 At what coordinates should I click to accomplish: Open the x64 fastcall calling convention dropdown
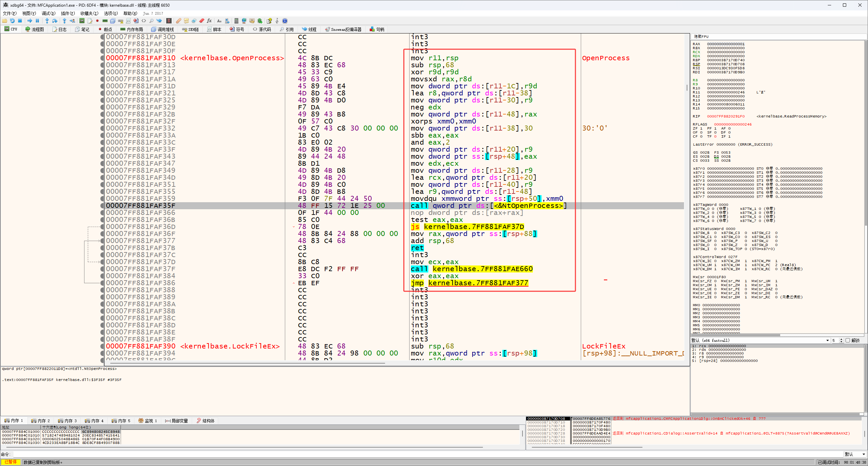coord(827,340)
